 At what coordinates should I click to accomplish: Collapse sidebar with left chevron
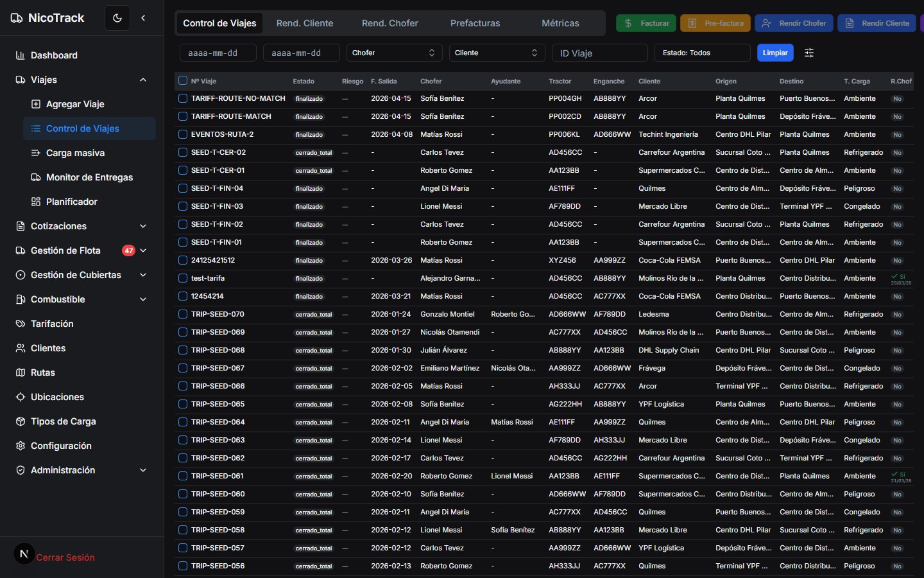pos(143,18)
